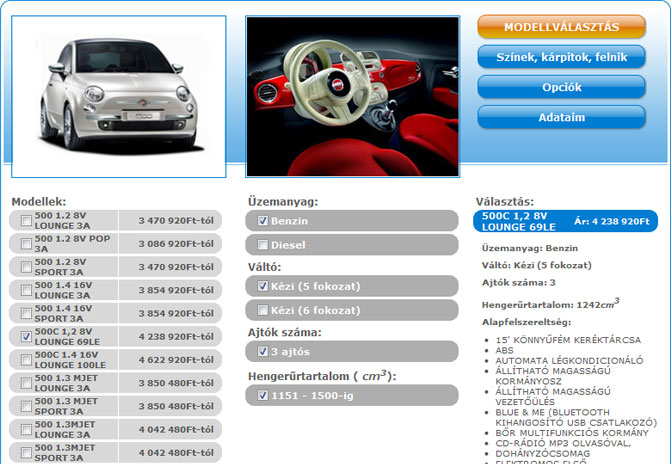Open the Opciók tab

point(561,87)
